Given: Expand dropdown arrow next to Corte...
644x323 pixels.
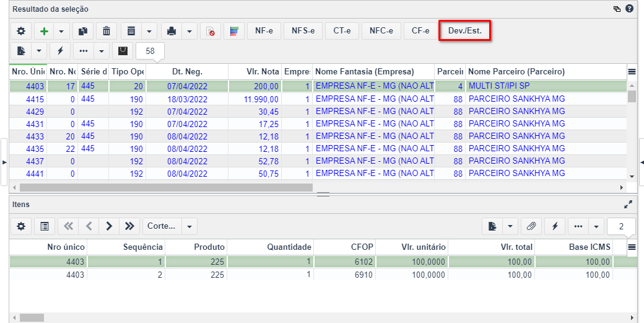Looking at the screenshot, I should click(189, 226).
